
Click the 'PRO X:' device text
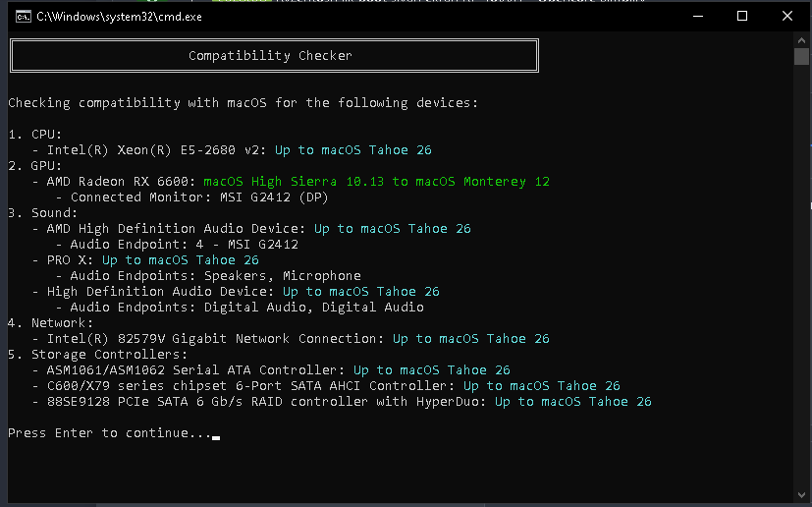click(x=70, y=259)
